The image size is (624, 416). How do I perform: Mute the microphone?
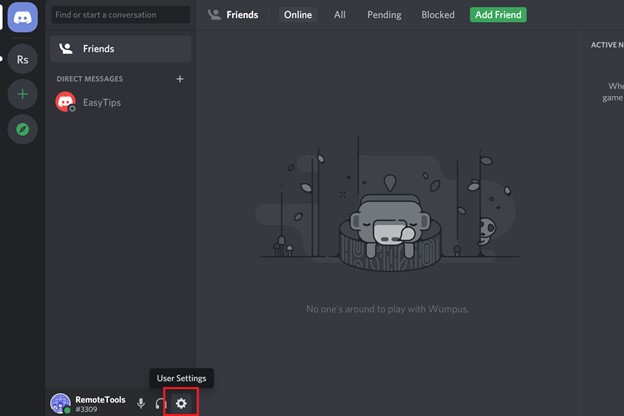coord(141,403)
